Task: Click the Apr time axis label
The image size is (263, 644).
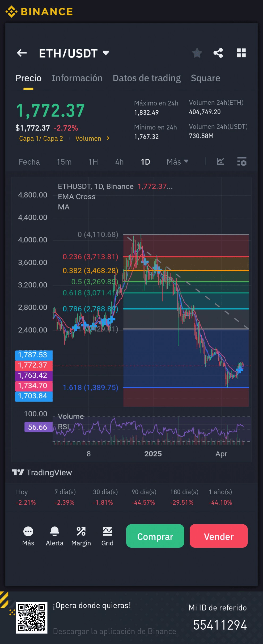Action: [x=221, y=454]
